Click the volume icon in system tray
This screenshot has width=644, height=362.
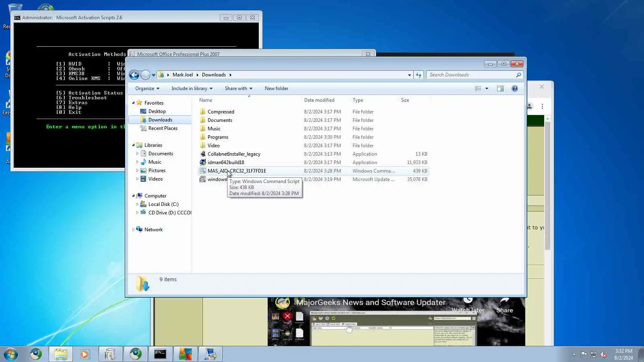pyautogui.click(x=603, y=354)
